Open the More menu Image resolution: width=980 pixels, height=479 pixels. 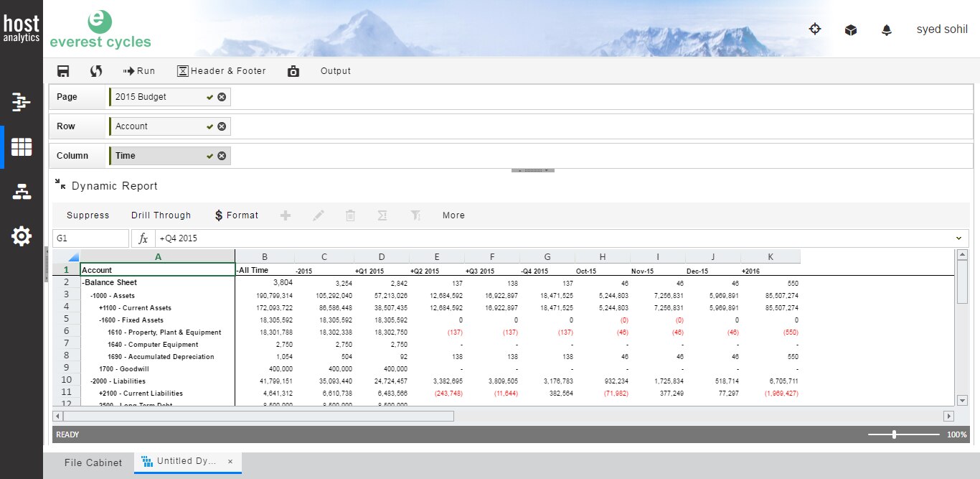pos(453,215)
